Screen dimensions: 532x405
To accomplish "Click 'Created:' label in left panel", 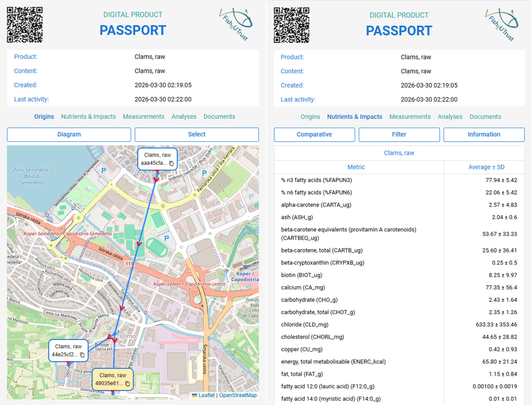I will pos(26,85).
